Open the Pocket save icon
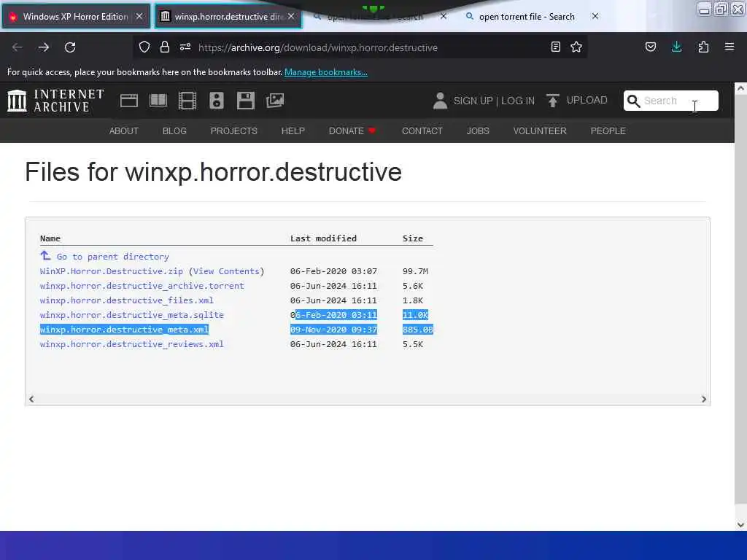 (x=650, y=47)
